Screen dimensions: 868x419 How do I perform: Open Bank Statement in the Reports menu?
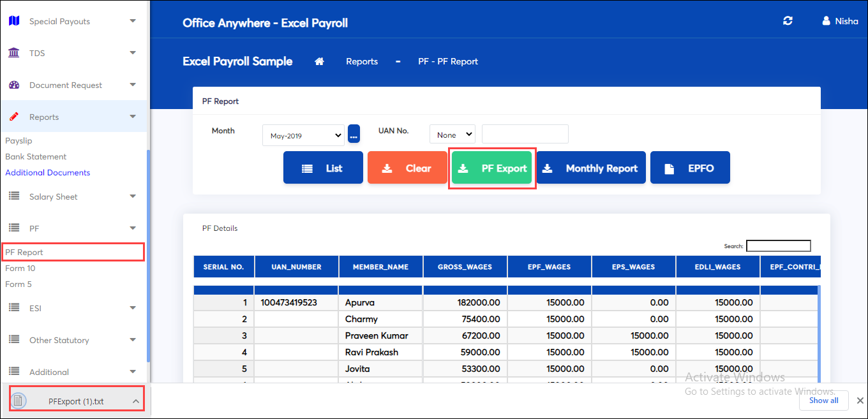[x=36, y=156]
